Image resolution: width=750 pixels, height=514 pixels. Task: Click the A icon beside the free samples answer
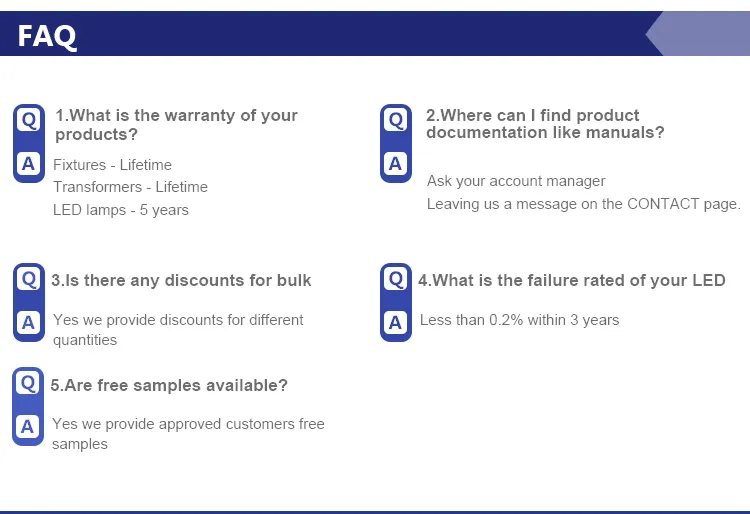click(x=28, y=426)
